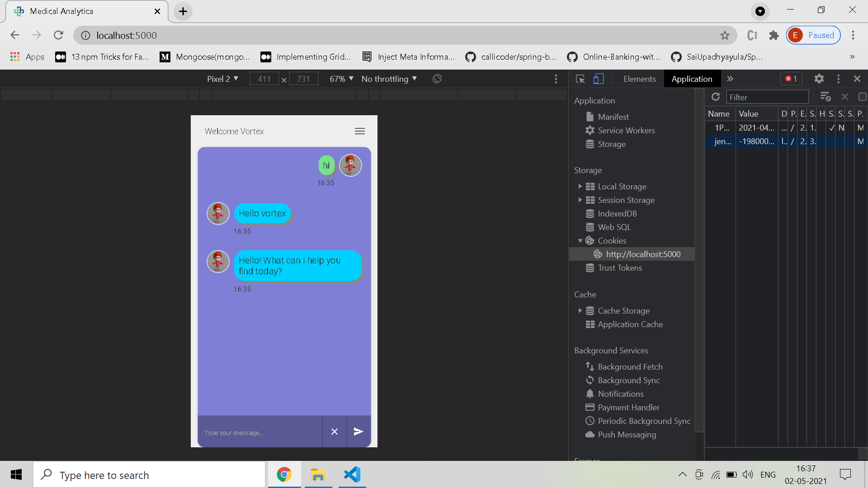Open the No throttling dropdown

point(389,79)
